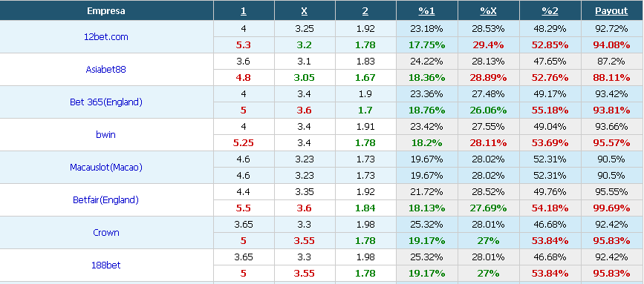
Task: Select 12bet.com's red 5.3 odds cell
Action: [244, 44]
